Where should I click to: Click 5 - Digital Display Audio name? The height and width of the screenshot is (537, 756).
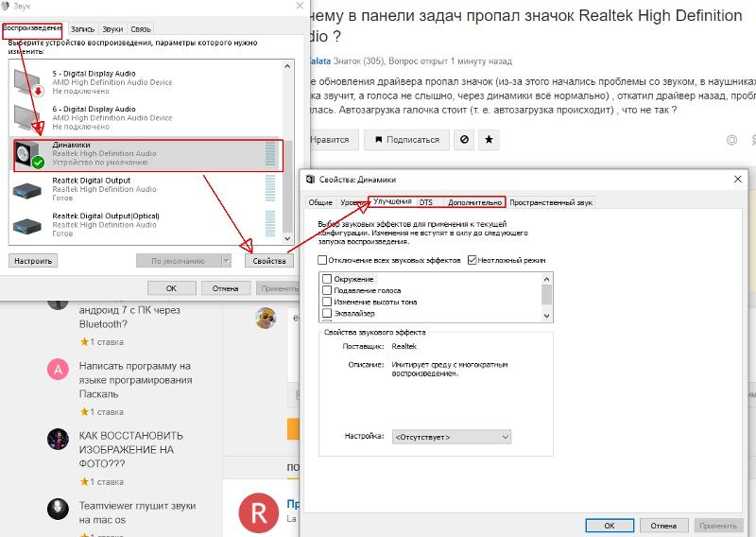pyautogui.click(x=94, y=74)
